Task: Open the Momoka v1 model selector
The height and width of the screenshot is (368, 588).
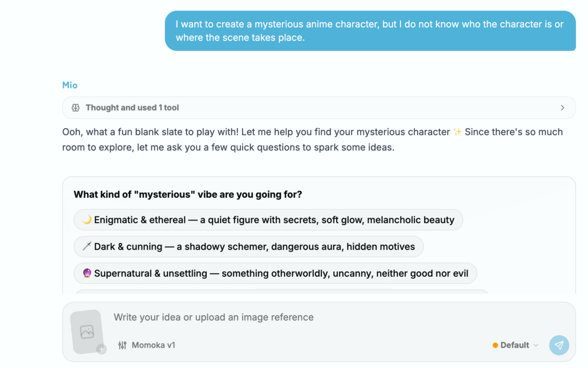Action: click(x=146, y=345)
